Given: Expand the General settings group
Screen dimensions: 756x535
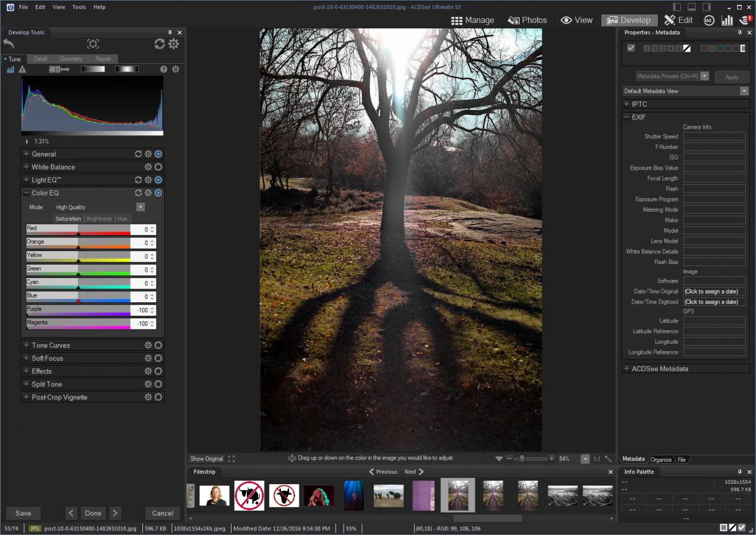Looking at the screenshot, I should (26, 154).
